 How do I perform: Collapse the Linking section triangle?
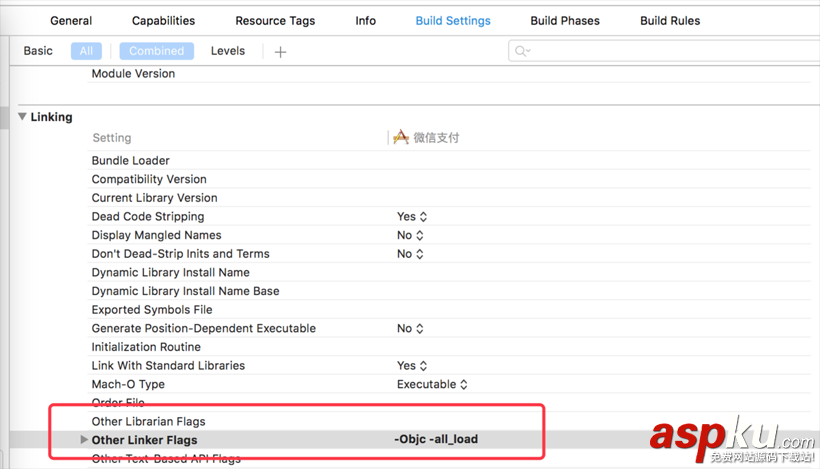coord(22,117)
